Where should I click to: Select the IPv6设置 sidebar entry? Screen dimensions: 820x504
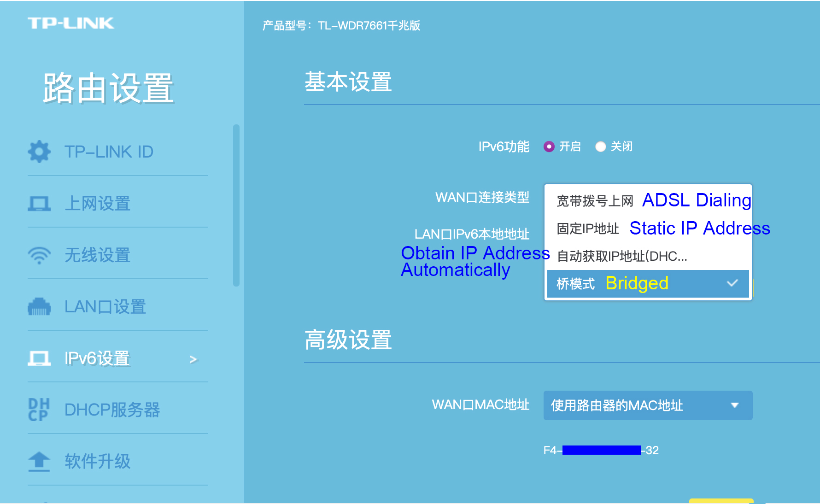click(x=118, y=358)
